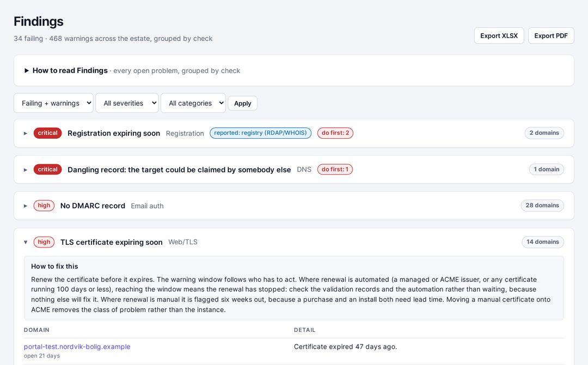Click the grey Registration category label
588x365 pixels.
point(185,133)
